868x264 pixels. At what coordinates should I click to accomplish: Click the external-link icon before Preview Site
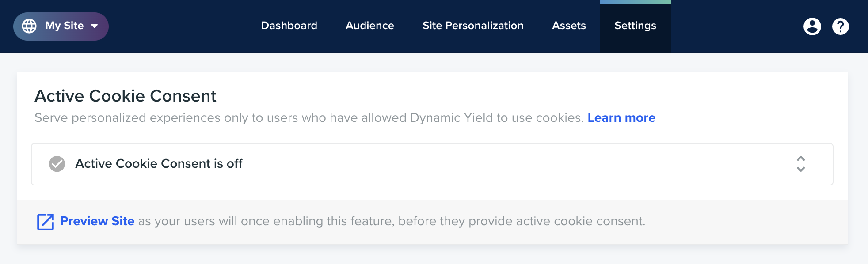(46, 222)
